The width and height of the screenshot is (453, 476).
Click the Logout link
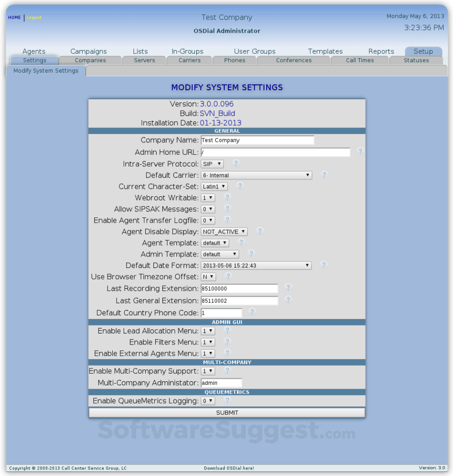coord(34,17)
